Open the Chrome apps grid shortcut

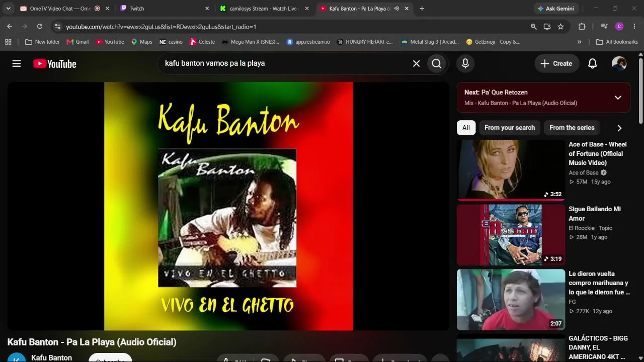tap(8, 42)
